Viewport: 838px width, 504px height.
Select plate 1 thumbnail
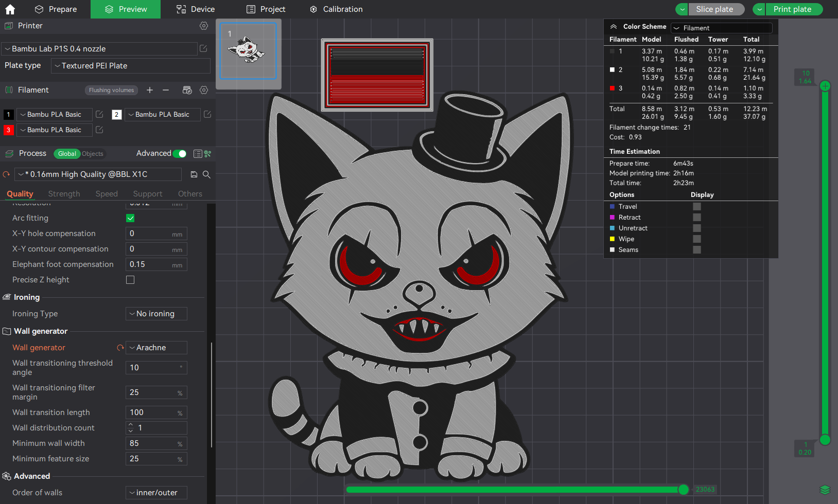pyautogui.click(x=249, y=51)
